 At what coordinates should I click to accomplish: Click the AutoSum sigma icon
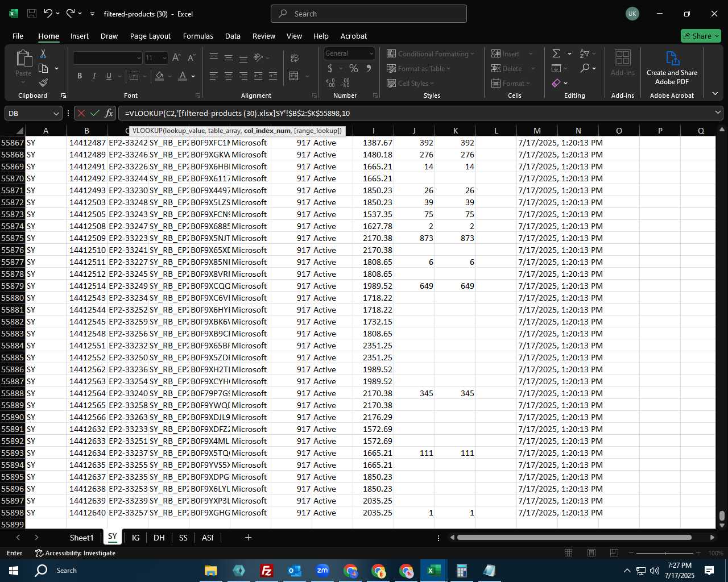(556, 53)
